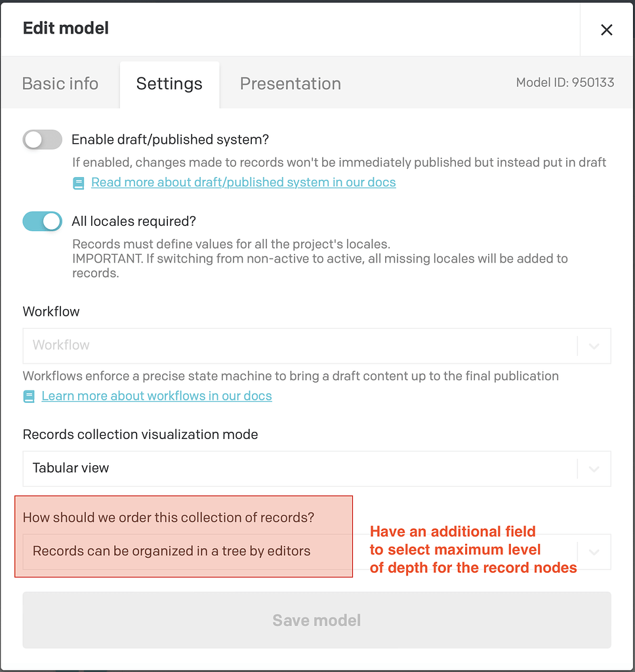Expand the records ordering dropdown chevron
Image resolution: width=635 pixels, height=672 pixels.
pyautogui.click(x=594, y=551)
